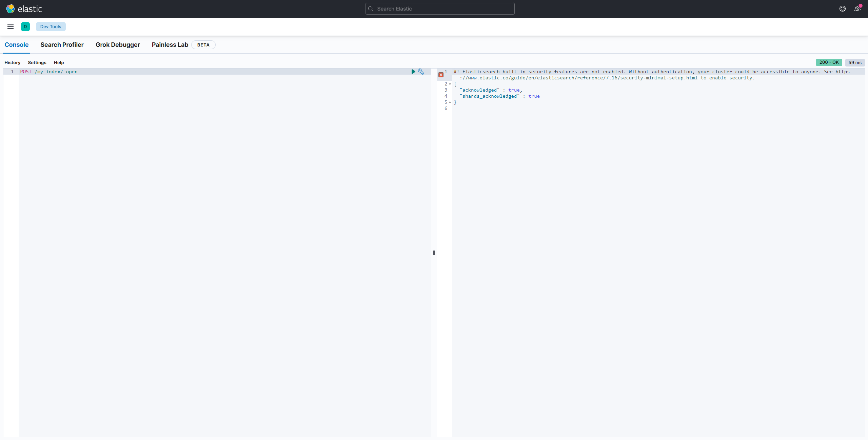Viewport: 868px width, 440px height.
Task: Click the red warning marker on output line 1
Action: tap(441, 75)
